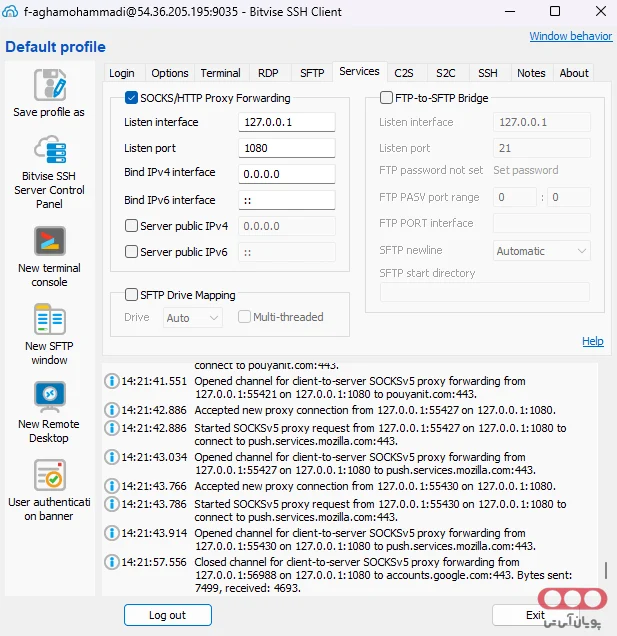Click the Save profile as icon
Viewport: 617px width, 636px height.
[49, 84]
